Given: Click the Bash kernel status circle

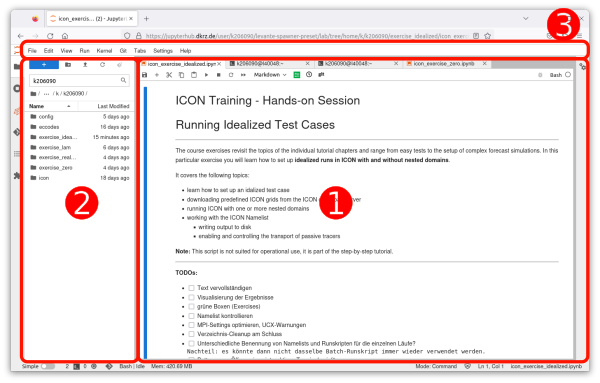Looking at the screenshot, I should click(x=568, y=75).
